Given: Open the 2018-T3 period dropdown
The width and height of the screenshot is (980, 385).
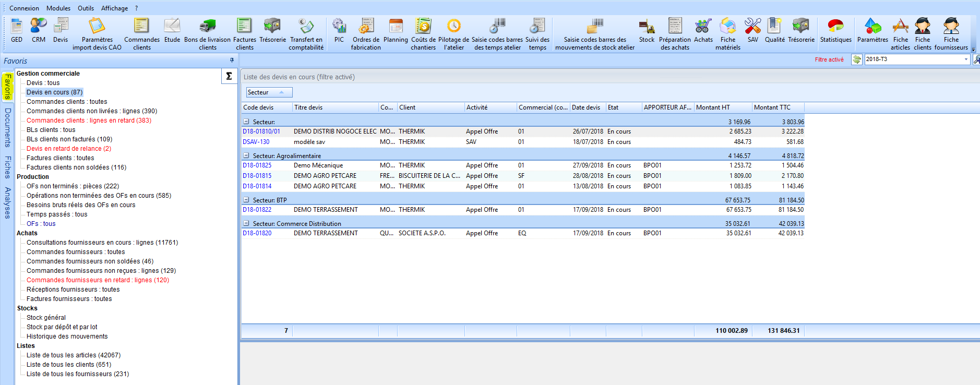Looking at the screenshot, I should point(966,59).
